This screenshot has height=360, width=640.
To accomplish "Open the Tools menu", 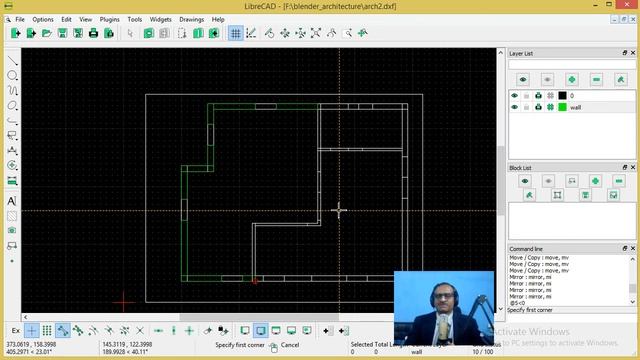I will click(x=134, y=19).
